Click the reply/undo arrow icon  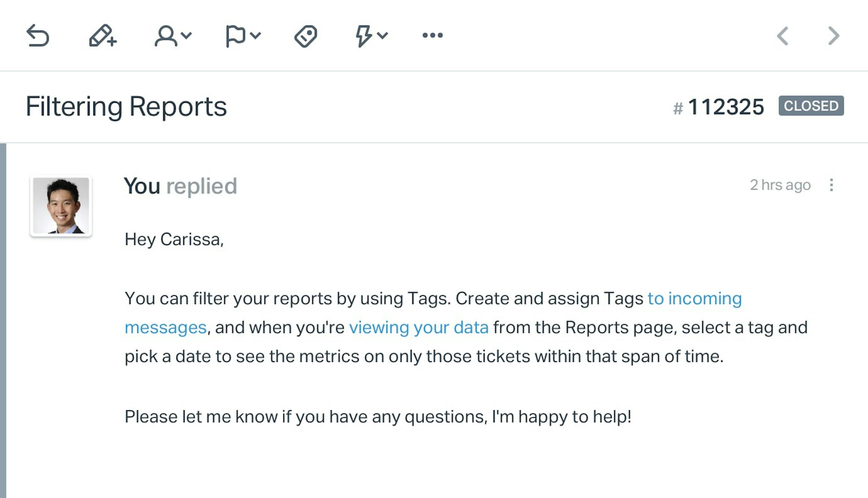(x=37, y=36)
